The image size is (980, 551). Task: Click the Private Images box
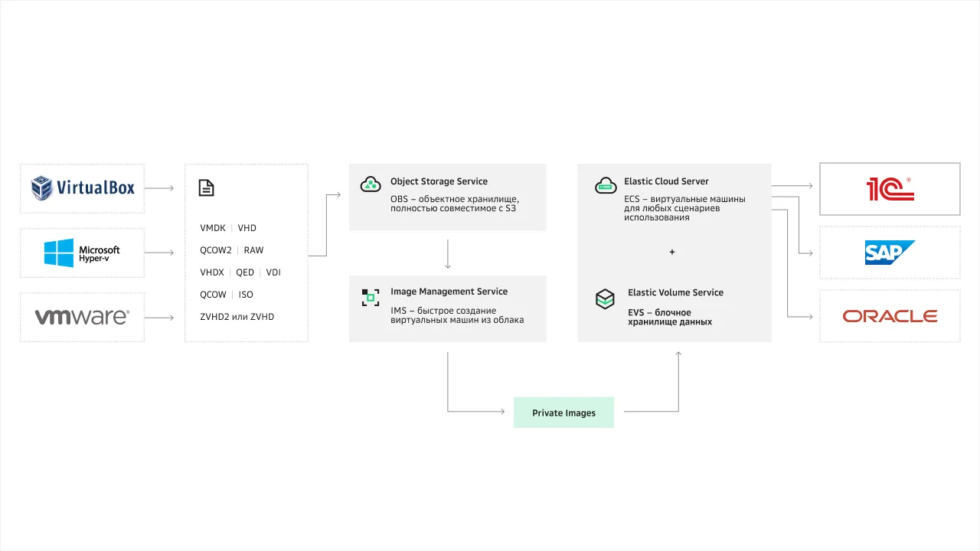(x=563, y=412)
